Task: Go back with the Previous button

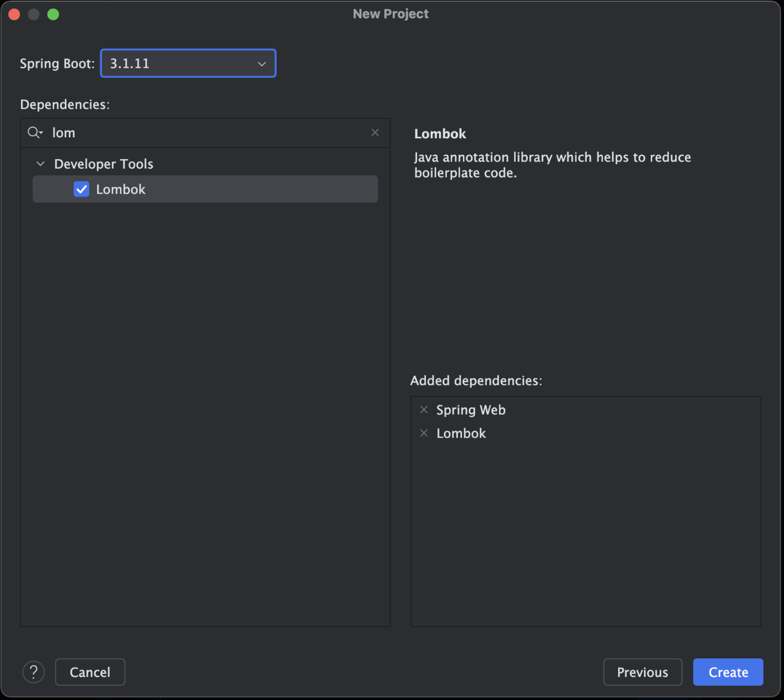Action: pos(643,672)
